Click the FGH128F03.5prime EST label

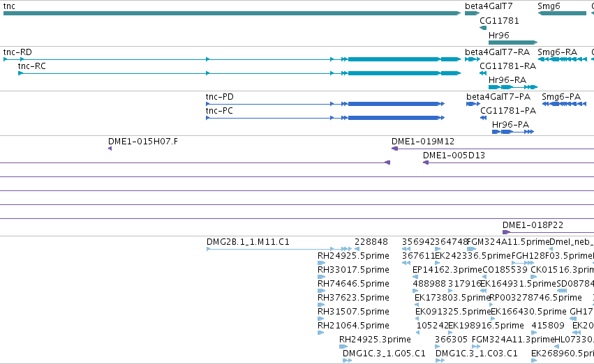pyautogui.click(x=552, y=256)
